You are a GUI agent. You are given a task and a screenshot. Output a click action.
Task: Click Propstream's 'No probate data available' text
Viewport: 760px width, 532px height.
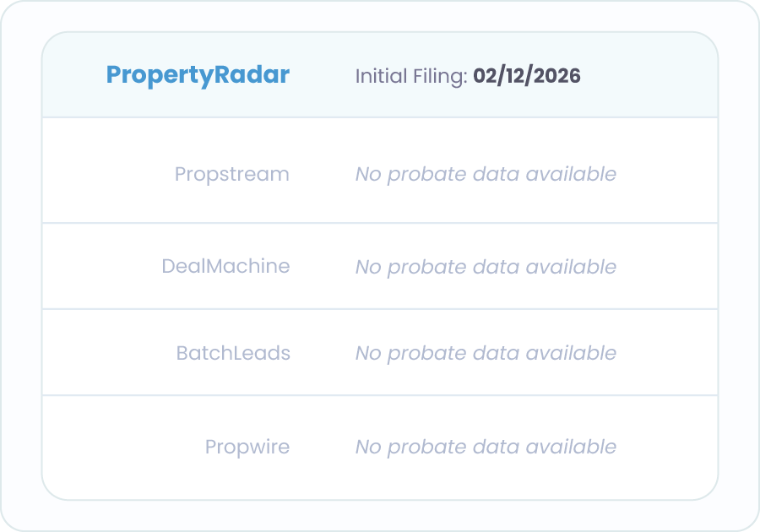point(486,175)
